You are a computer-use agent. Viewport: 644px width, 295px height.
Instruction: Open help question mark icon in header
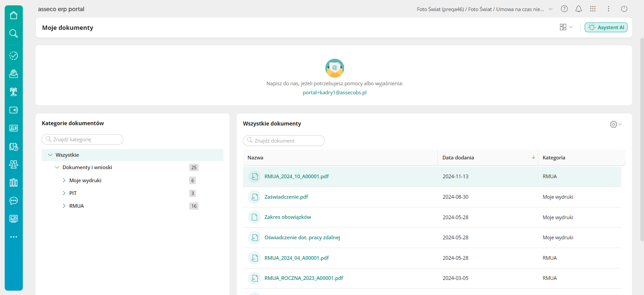click(565, 9)
